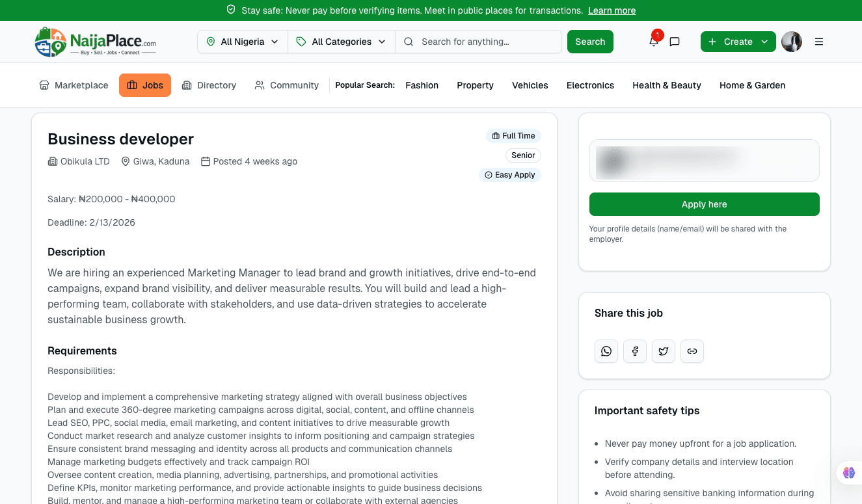Viewport: 862px width, 504px height.
Task: Click the green Search button
Action: 590,42
